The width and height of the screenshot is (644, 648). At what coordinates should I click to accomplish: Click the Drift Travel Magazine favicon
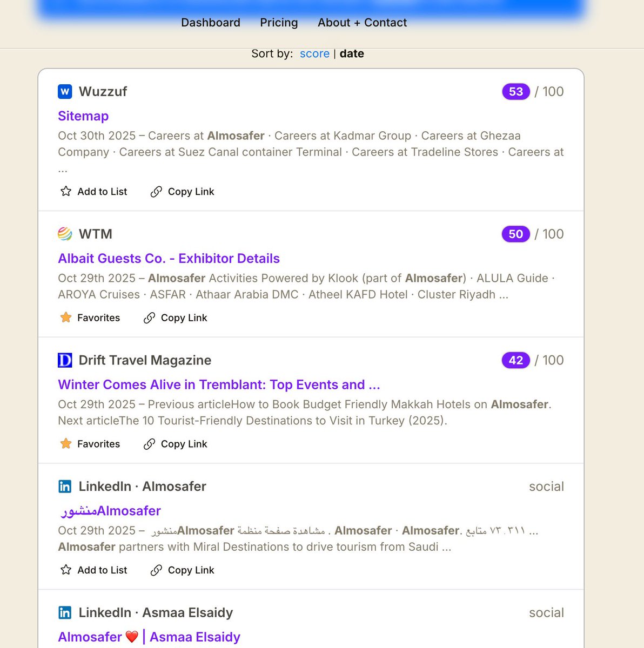click(65, 360)
